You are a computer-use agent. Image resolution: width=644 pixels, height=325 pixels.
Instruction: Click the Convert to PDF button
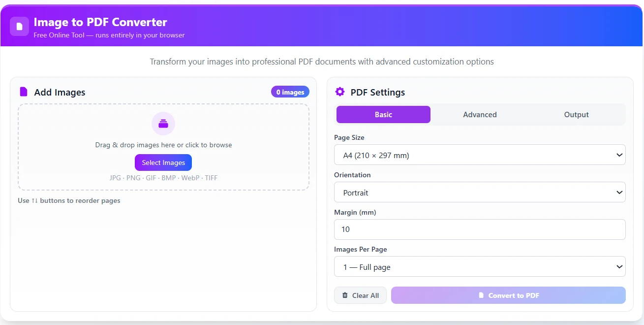508,295
